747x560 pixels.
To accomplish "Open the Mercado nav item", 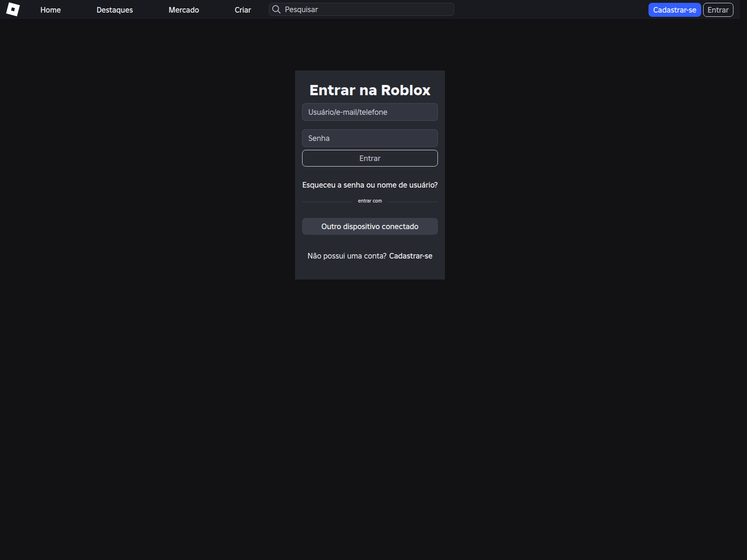I will (183, 10).
